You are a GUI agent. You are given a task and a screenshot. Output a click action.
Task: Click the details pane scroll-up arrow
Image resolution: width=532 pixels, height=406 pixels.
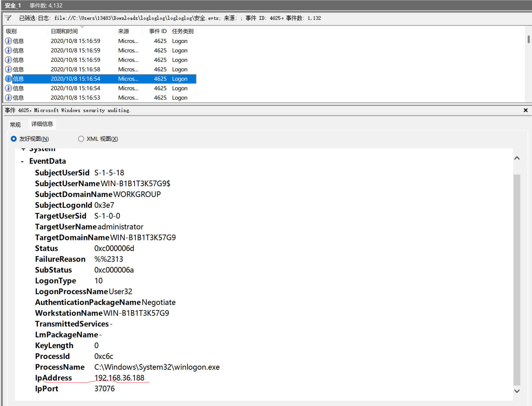point(517,158)
